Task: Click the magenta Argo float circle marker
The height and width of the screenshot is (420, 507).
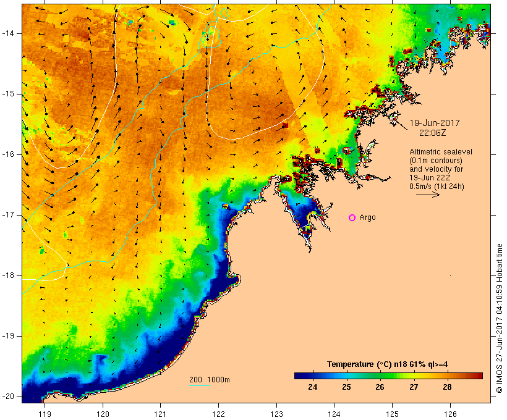Action: [x=352, y=218]
